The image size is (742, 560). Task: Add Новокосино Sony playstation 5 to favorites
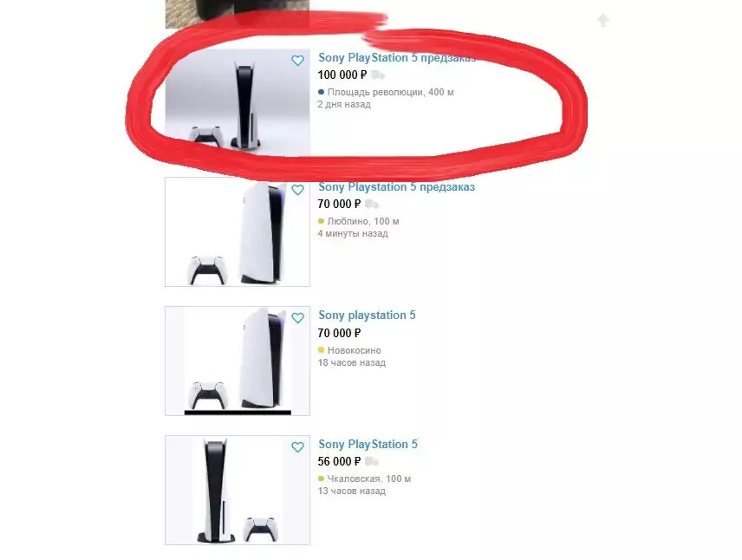pyautogui.click(x=297, y=318)
